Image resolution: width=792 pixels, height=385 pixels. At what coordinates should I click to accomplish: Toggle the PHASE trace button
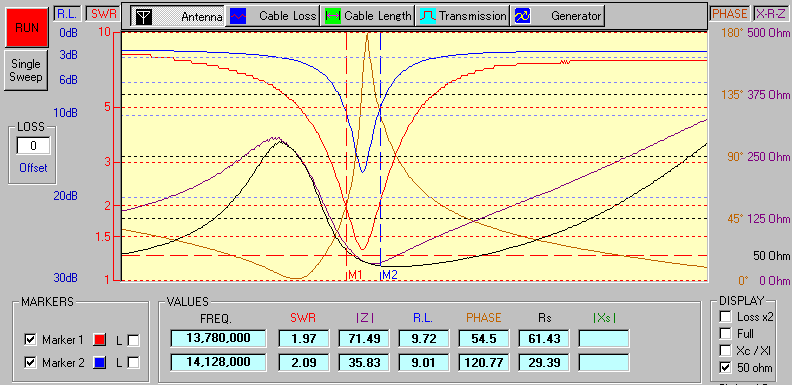729,14
